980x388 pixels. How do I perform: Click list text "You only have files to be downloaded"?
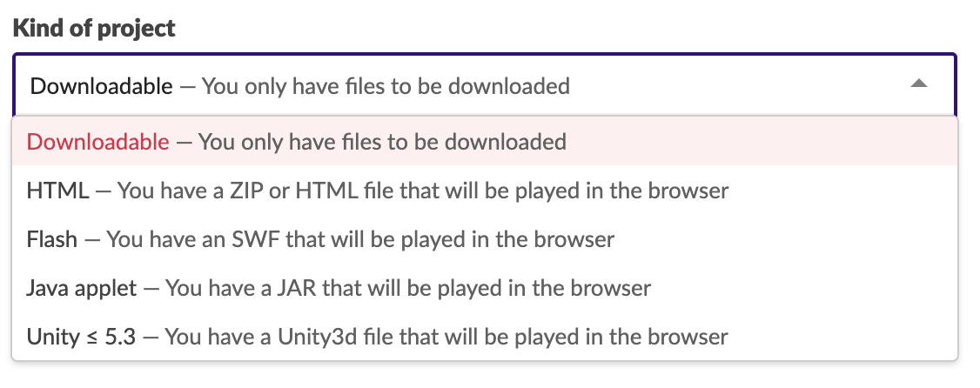pyautogui.click(x=382, y=141)
